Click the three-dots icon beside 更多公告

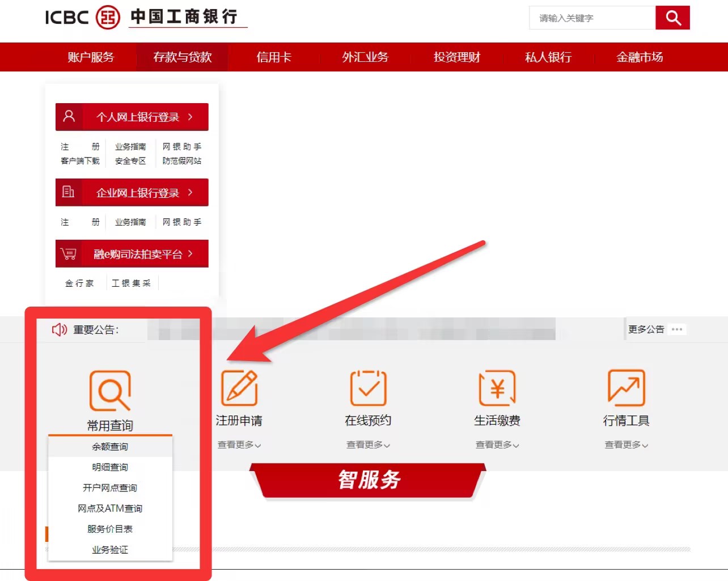(x=677, y=329)
